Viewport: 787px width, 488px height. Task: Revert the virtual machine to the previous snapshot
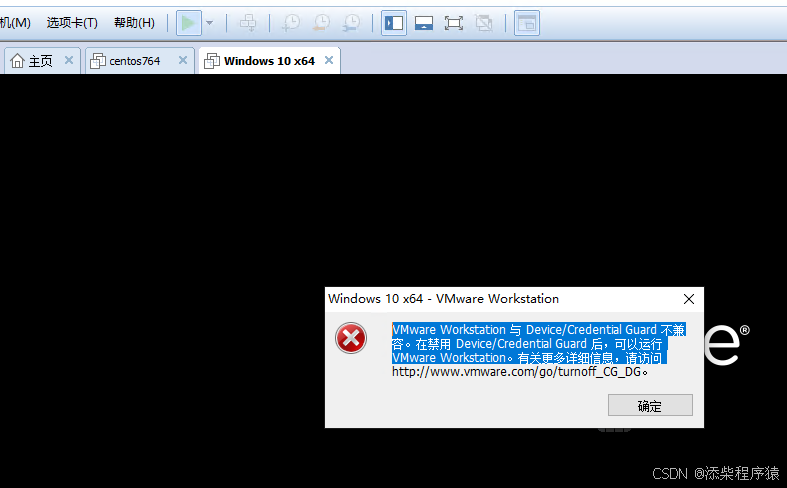coord(321,23)
